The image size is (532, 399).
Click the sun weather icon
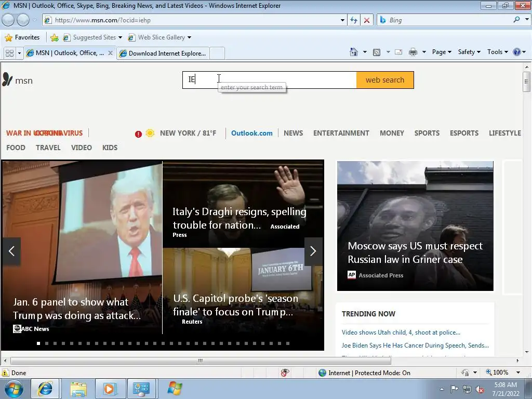tap(150, 133)
